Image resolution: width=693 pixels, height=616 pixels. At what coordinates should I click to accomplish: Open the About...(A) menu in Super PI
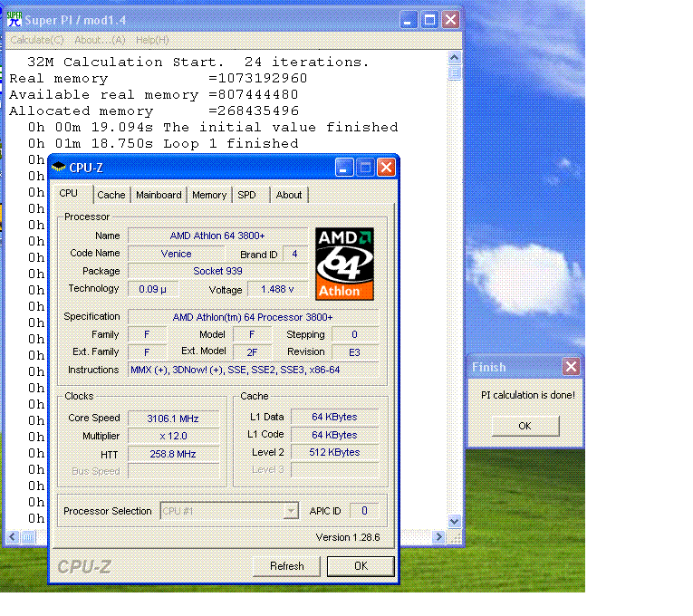point(100,40)
